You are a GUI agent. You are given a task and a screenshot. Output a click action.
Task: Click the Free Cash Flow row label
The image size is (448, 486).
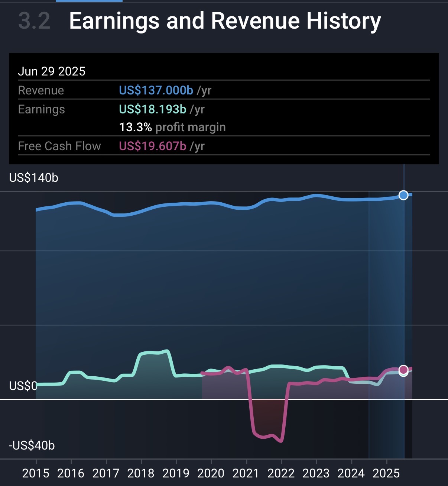coord(59,146)
